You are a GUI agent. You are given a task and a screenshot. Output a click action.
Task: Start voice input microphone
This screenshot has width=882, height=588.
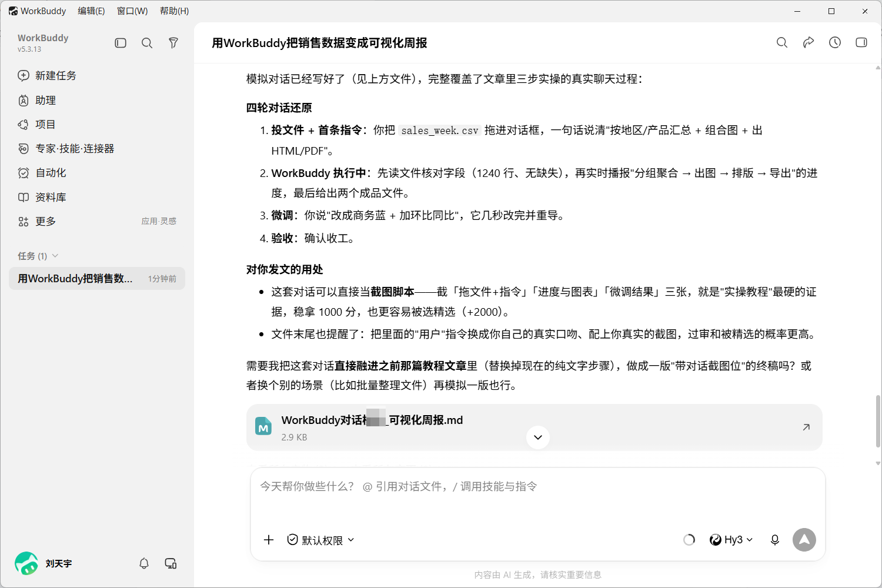click(x=775, y=540)
